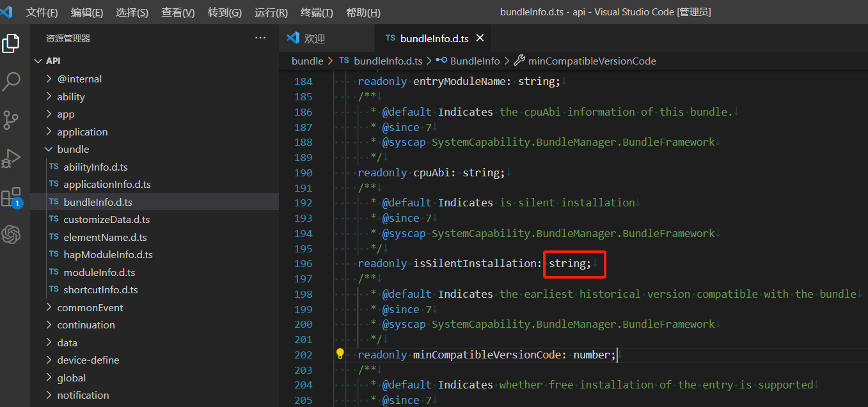
Task: Expand the global folder
Action: pyautogui.click(x=154, y=378)
